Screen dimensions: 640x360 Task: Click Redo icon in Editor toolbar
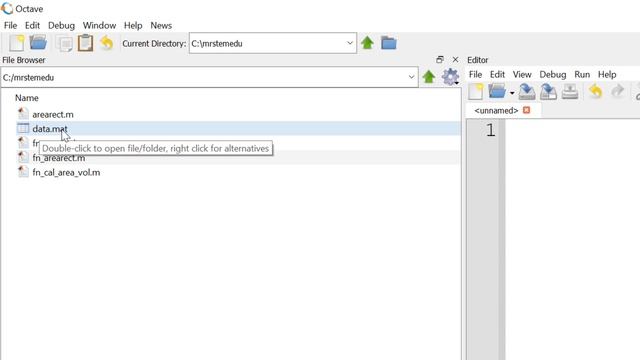[617, 91]
